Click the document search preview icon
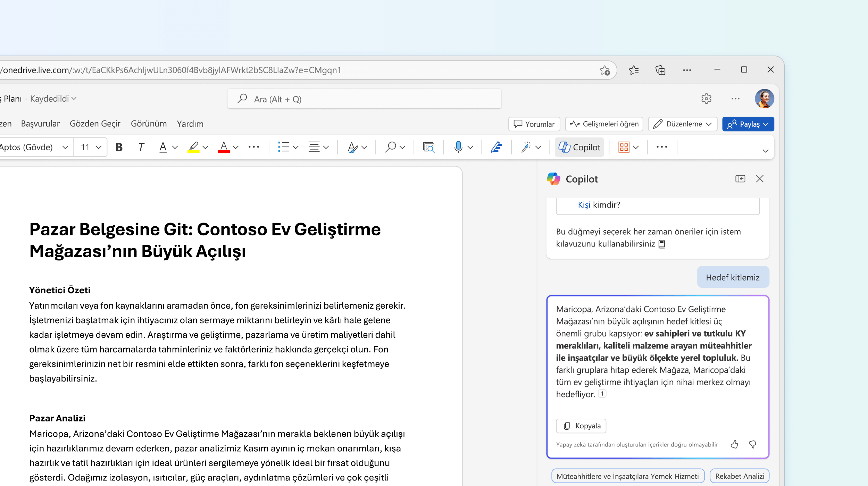This screenshot has width=868, height=486. pos(429,147)
